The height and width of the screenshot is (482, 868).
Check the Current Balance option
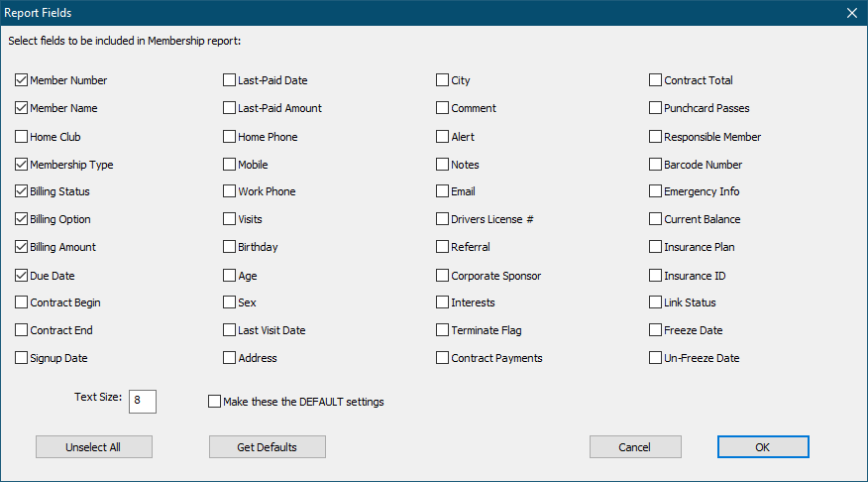656,219
